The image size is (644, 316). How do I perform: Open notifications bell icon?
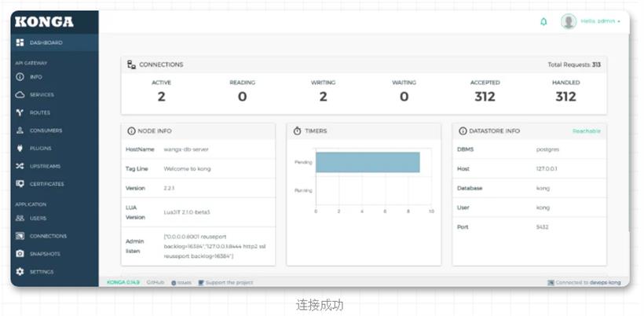click(x=543, y=22)
